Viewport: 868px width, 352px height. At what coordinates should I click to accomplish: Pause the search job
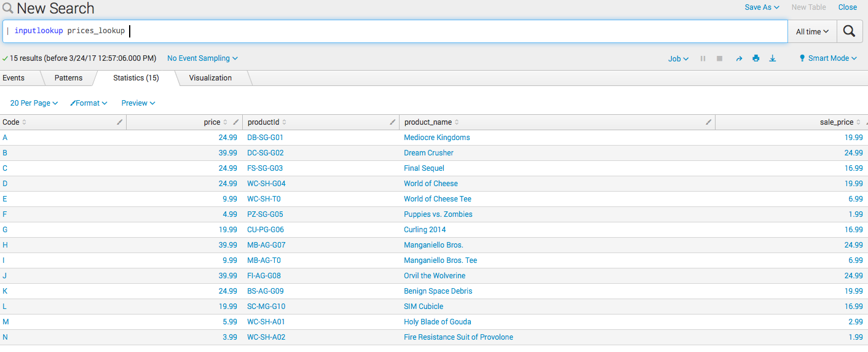point(703,58)
